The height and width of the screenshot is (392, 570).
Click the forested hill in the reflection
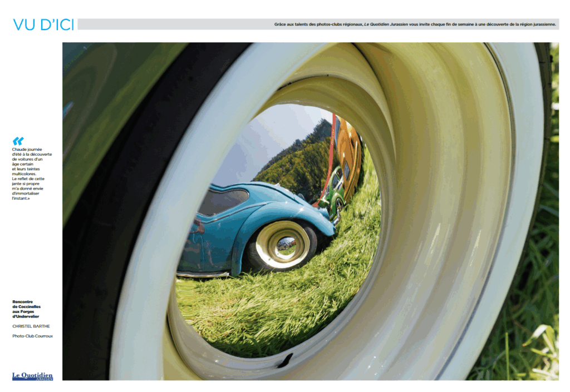coord(301,161)
